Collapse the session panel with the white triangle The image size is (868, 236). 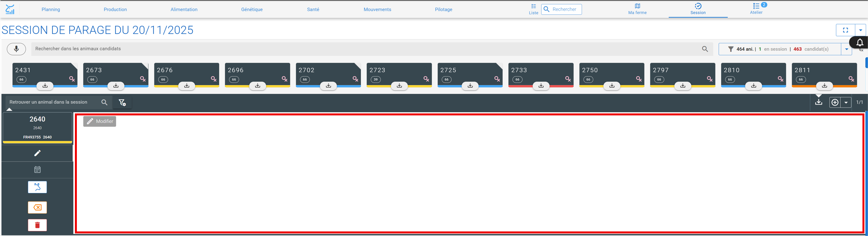tap(9, 109)
